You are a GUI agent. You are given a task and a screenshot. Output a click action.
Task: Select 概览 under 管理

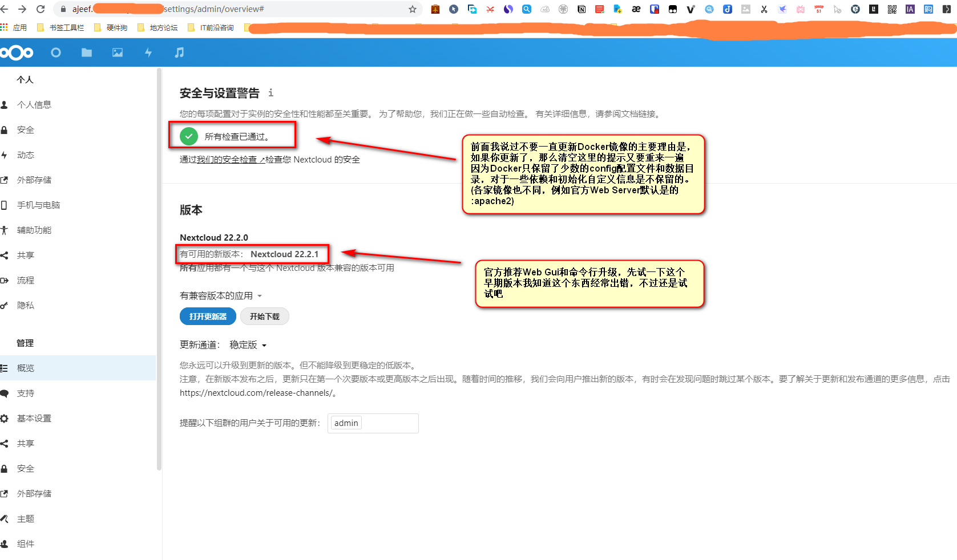click(78, 368)
